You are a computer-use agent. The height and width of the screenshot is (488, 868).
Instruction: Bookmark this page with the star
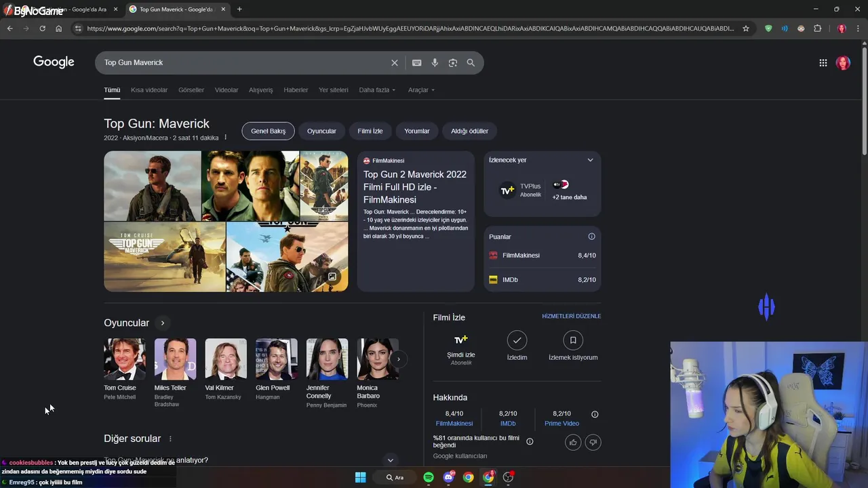(746, 28)
